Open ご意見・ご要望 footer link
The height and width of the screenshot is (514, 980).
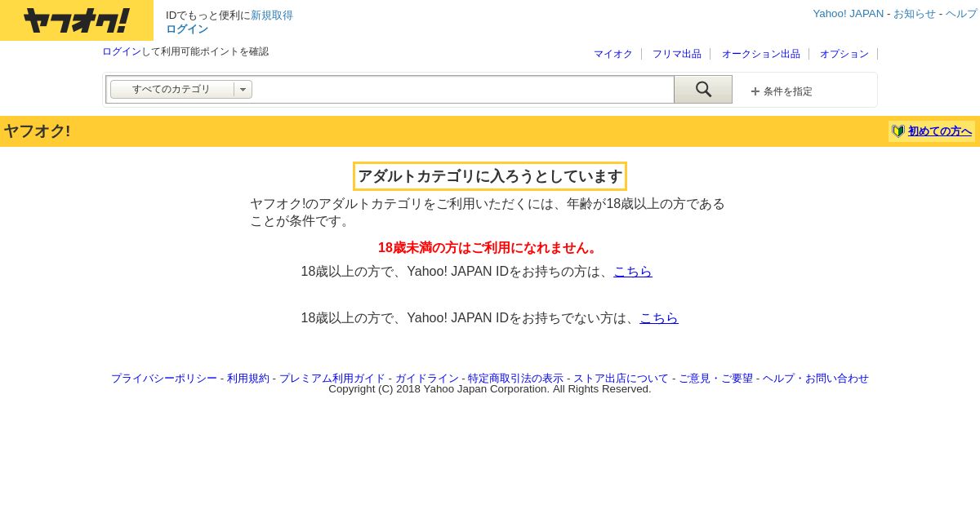(x=715, y=379)
